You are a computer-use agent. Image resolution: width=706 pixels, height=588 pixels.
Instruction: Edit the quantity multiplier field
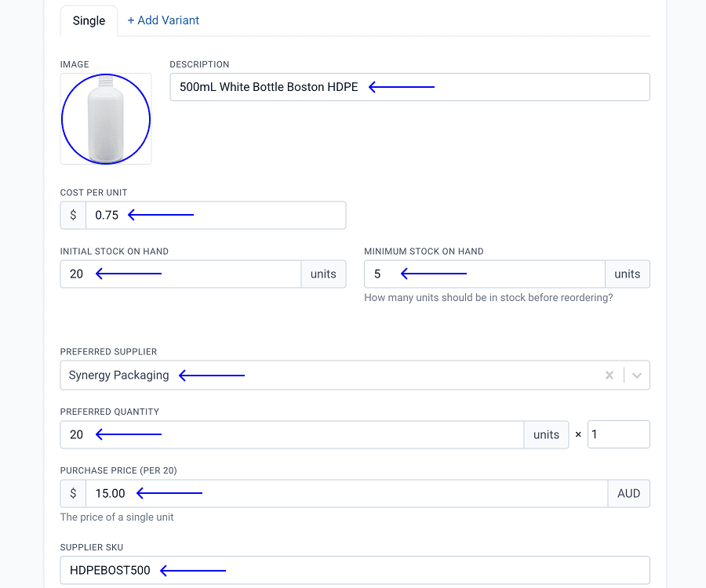tap(619, 434)
